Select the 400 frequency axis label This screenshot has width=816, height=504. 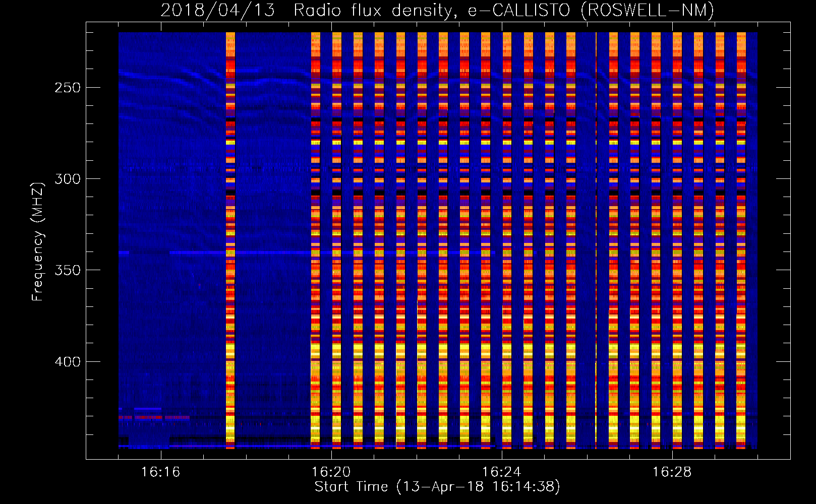pyautogui.click(x=68, y=362)
